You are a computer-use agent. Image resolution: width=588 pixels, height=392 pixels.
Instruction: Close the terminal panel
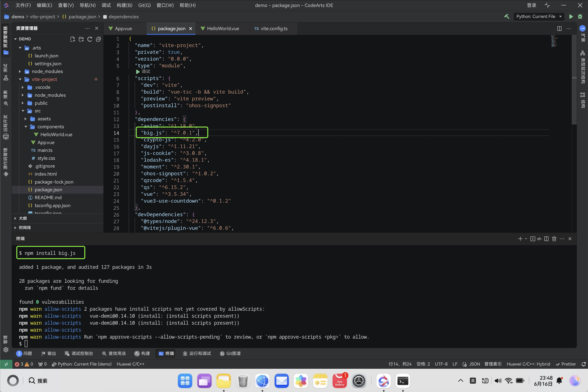tap(570, 239)
